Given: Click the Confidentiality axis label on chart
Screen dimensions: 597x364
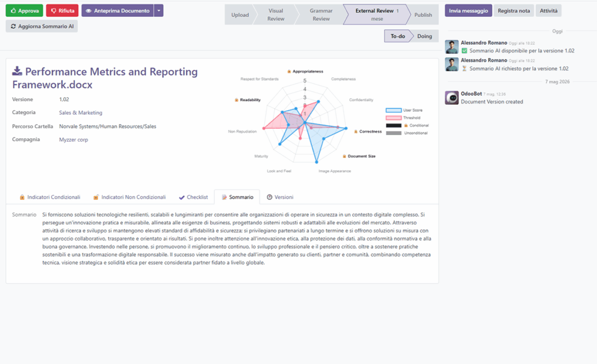Looking at the screenshot, I should [x=361, y=100].
